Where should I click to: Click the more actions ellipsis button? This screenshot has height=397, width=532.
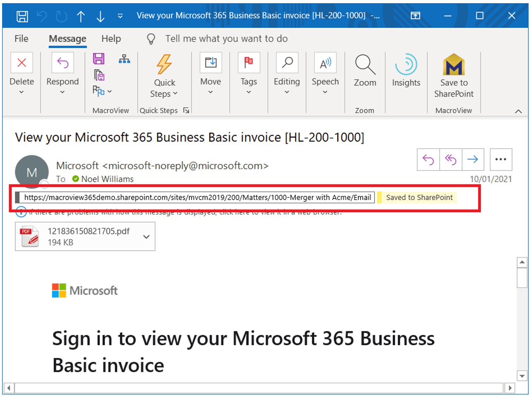coord(501,159)
